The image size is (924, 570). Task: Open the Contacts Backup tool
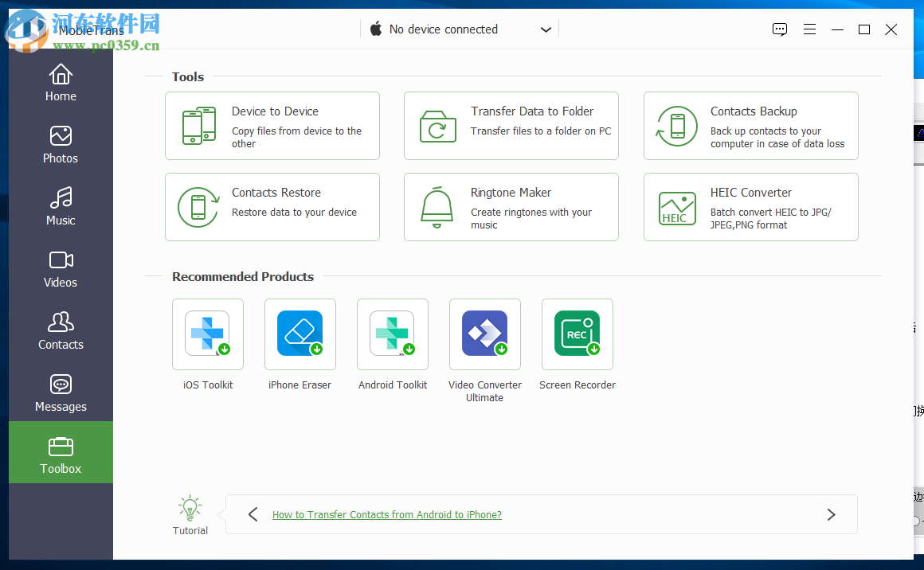pos(750,126)
